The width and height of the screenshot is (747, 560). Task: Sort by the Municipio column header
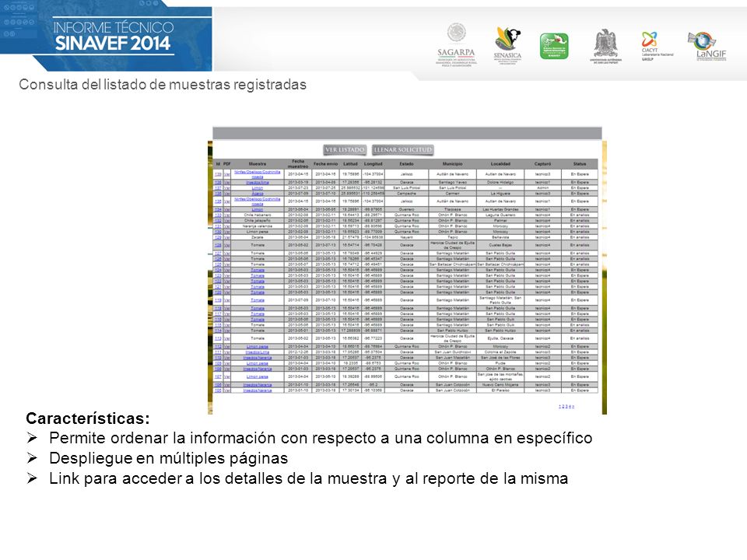coord(452,164)
